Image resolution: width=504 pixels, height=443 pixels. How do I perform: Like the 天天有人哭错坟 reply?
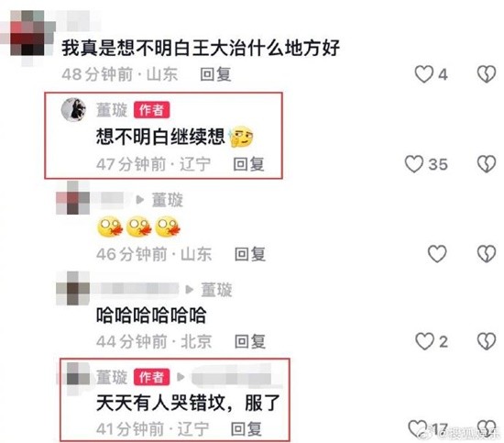(x=418, y=428)
